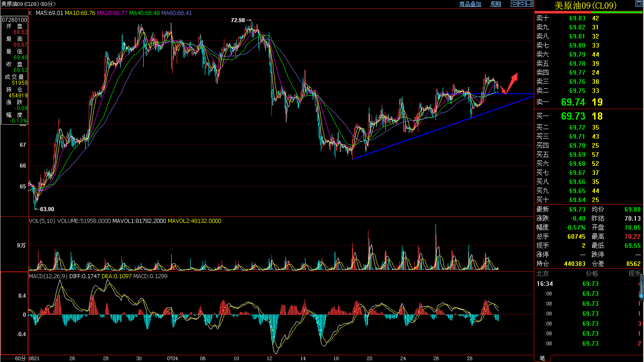Select the 买三 69.71 bid row
Screen dimensions: 644x362
(589, 136)
